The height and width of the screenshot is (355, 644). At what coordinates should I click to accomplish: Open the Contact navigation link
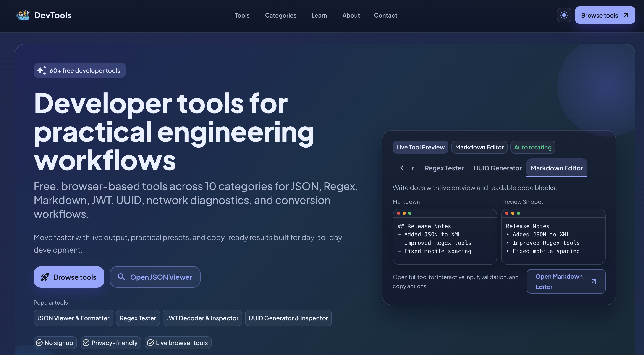click(x=385, y=15)
